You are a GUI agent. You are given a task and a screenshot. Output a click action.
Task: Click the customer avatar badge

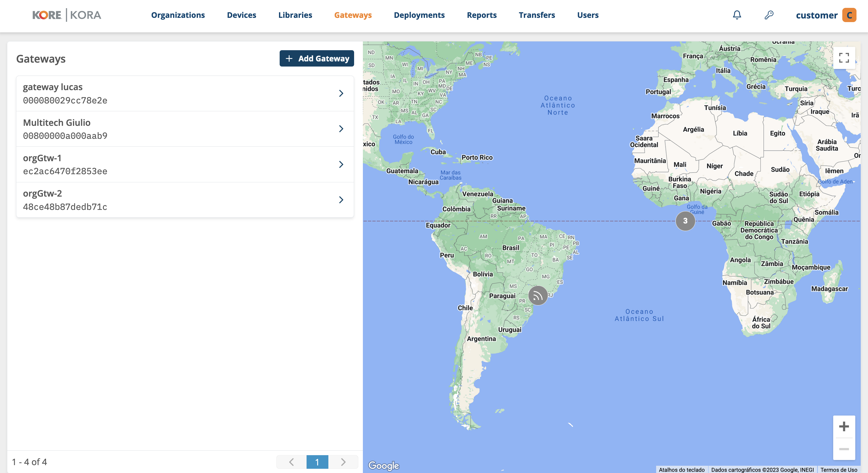click(849, 15)
